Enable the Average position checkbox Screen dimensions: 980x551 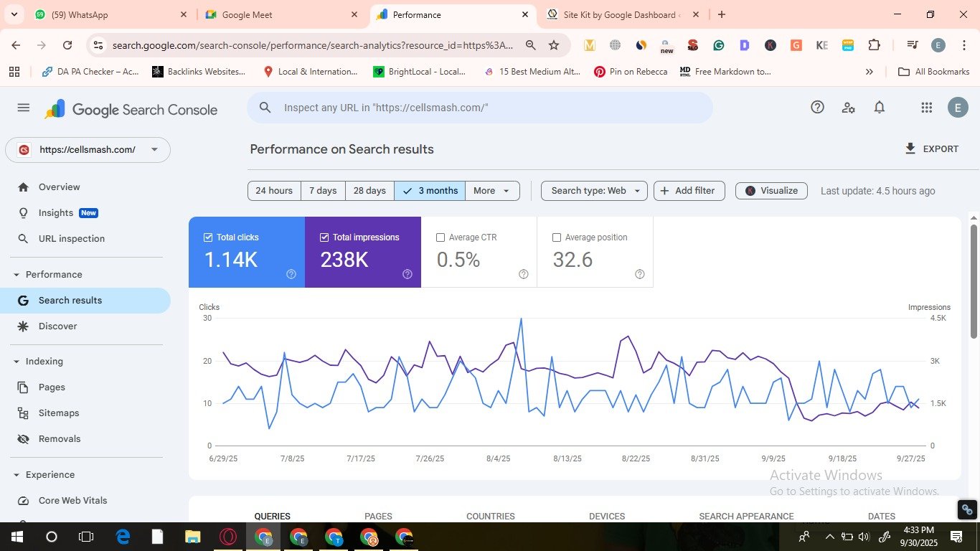[557, 237]
